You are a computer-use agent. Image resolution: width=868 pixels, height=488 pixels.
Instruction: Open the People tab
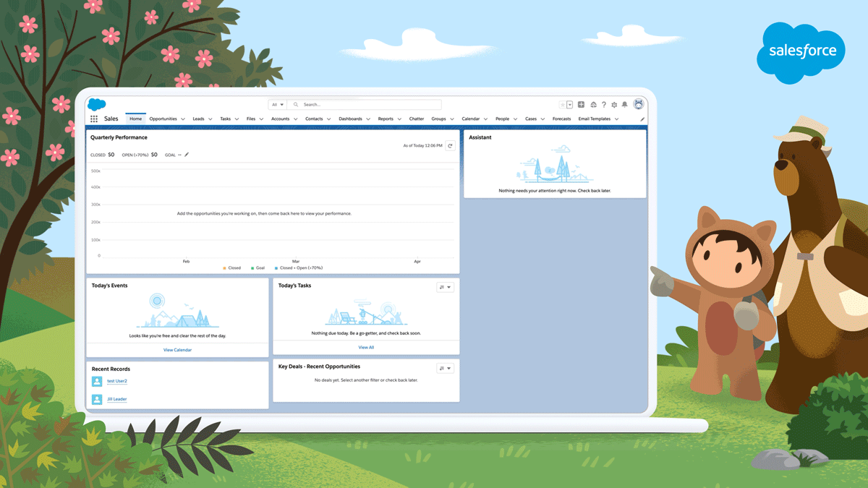(x=502, y=119)
